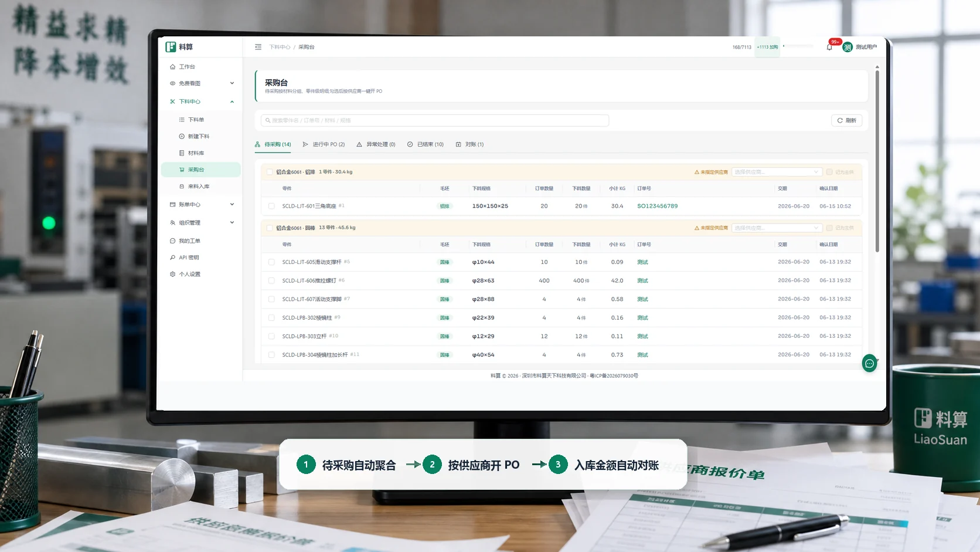This screenshot has width=980, height=552.
Task: Switch to the 待采购 (14) tab
Action: click(273, 144)
